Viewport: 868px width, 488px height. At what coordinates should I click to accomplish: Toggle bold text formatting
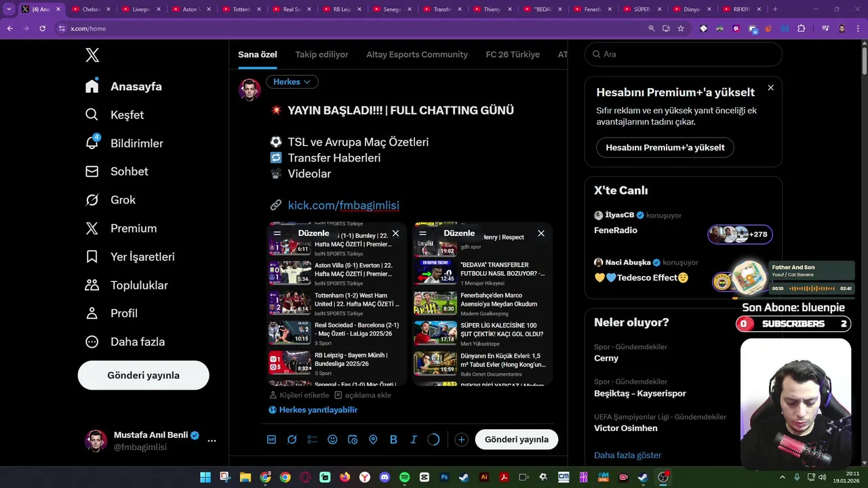(x=393, y=439)
